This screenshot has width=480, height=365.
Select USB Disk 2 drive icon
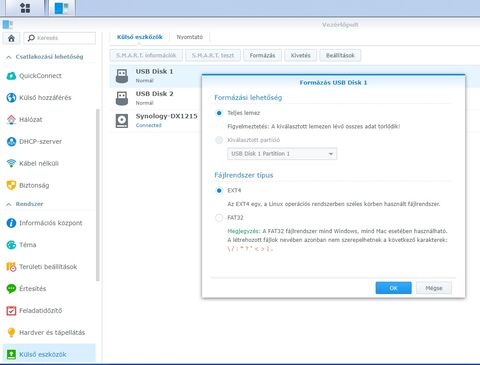click(122, 98)
